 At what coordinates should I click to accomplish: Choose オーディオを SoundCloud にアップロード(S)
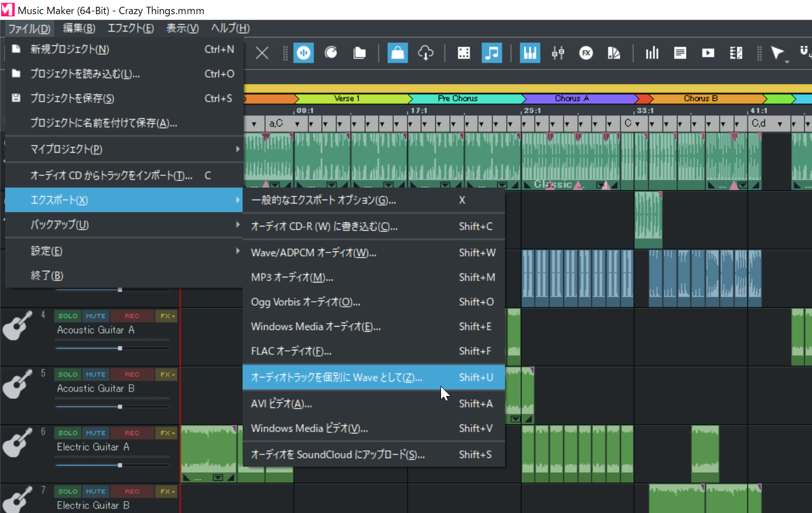tap(374, 455)
